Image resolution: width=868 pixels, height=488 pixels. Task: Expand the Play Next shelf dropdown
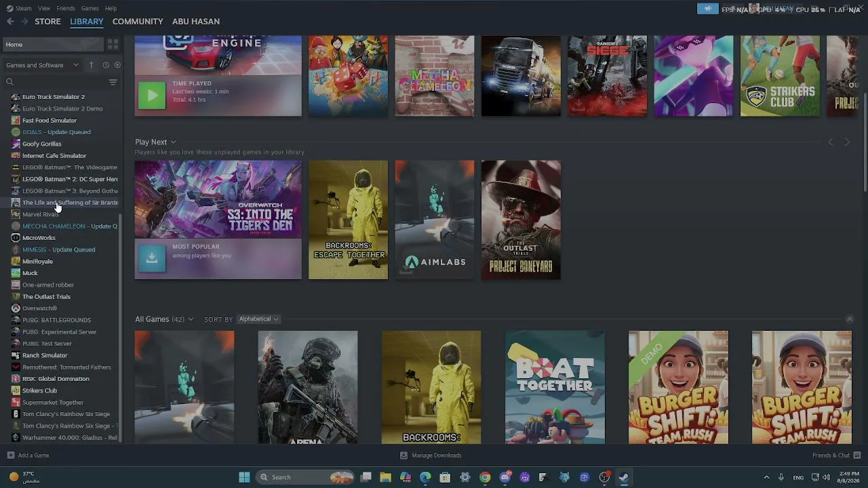click(173, 142)
